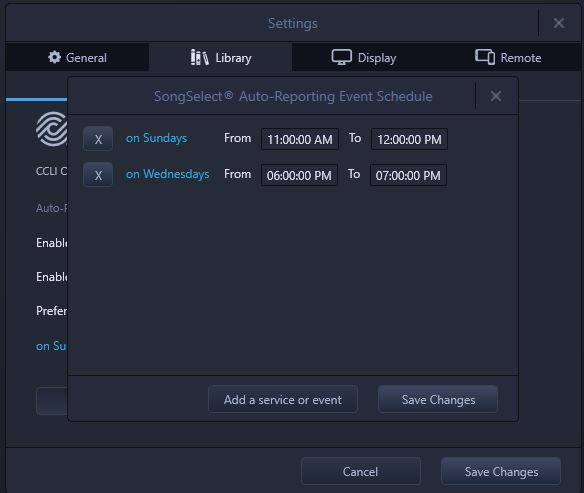Edit the 11:00:00 AM start time
584x493 pixels.
pyautogui.click(x=300, y=139)
